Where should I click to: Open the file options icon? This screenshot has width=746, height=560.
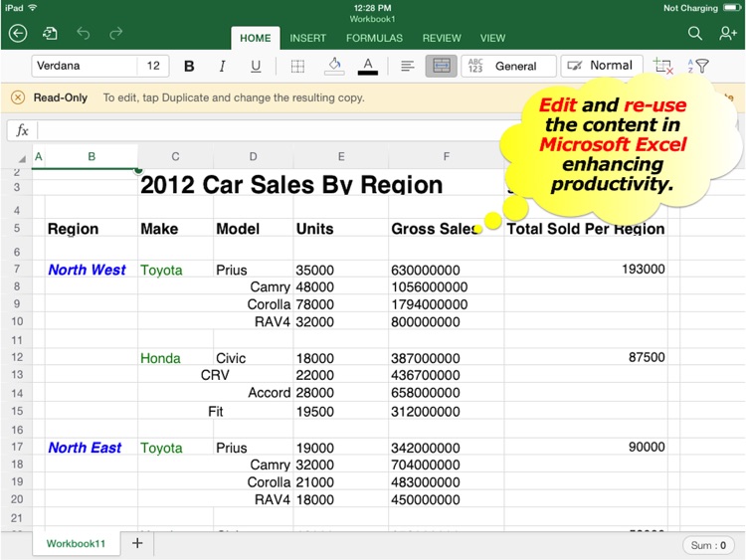(x=50, y=33)
